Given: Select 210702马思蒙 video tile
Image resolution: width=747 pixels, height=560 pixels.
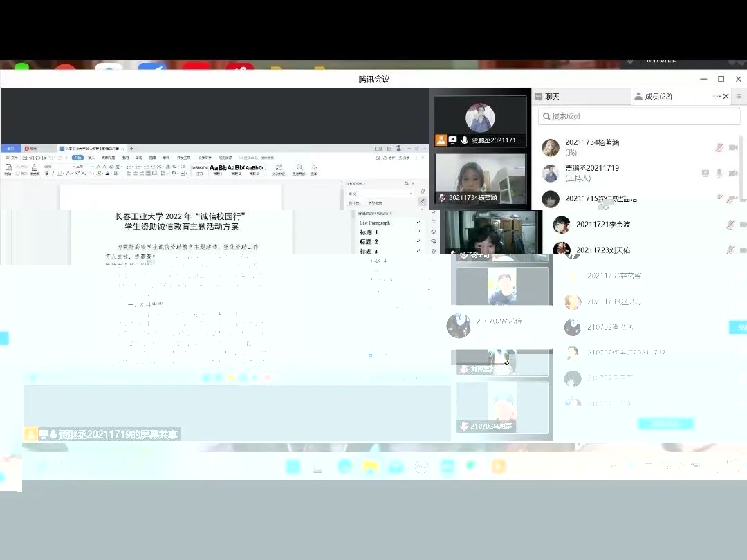Looking at the screenshot, I should coord(503,408).
